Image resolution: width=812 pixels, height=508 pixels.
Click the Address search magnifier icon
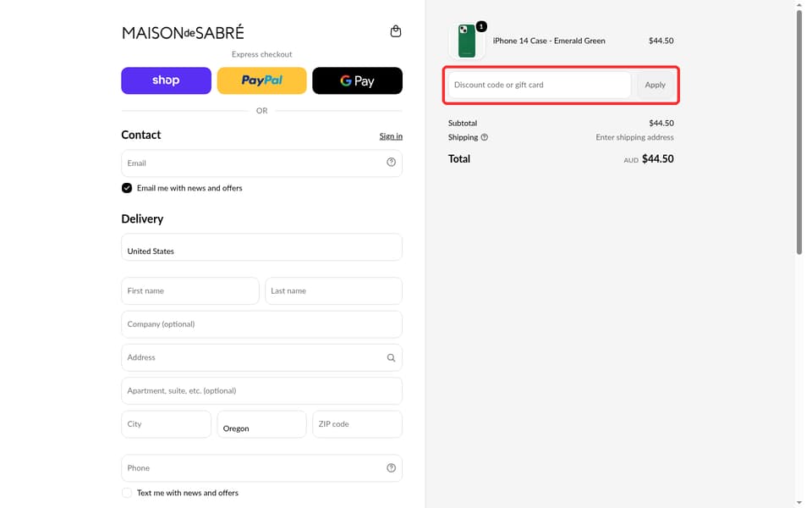pos(391,357)
